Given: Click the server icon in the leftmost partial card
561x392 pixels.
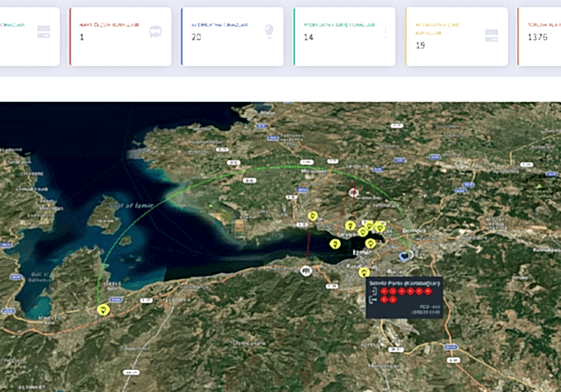Looking at the screenshot, I should coord(44,31).
